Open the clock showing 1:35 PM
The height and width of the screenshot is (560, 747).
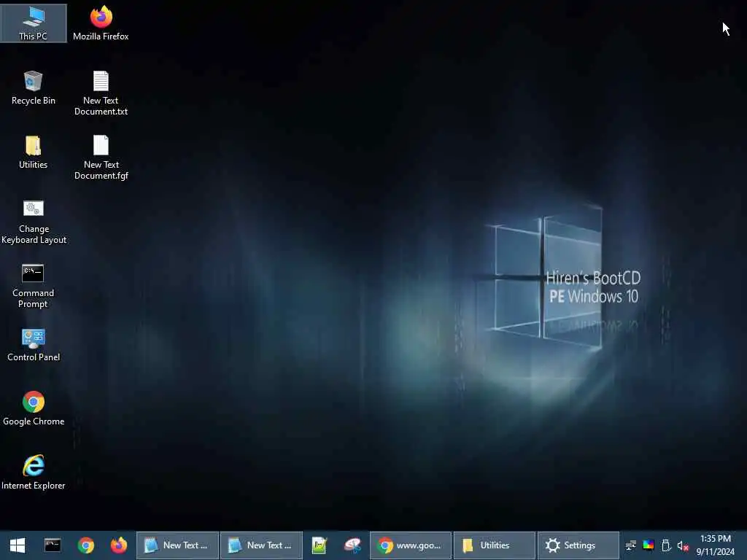coord(716,545)
